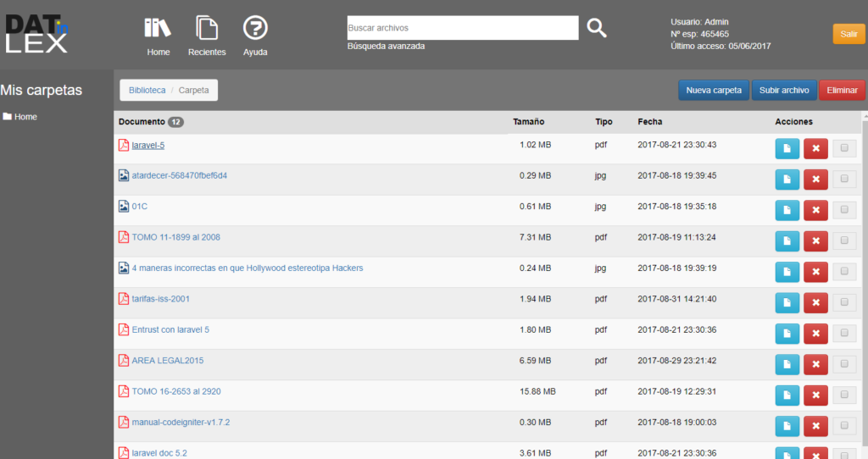Tick the checkbox for atardecer-568470fbef6d4
Screen dimensions: 868x459
(844, 179)
